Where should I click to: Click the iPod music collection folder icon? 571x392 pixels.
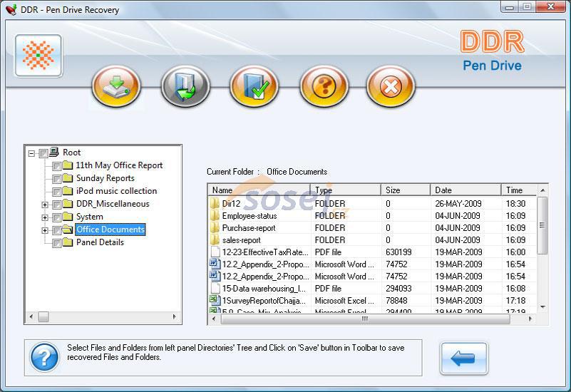tap(68, 191)
